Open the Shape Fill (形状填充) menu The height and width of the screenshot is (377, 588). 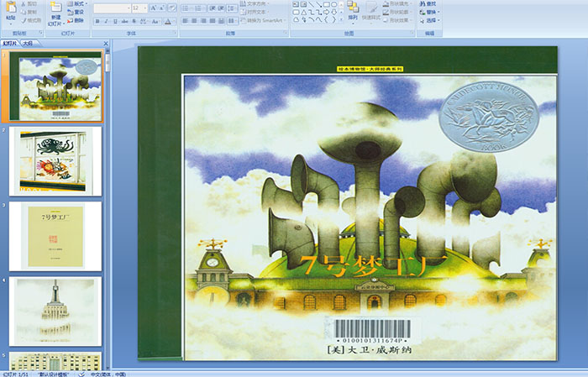[397, 3]
